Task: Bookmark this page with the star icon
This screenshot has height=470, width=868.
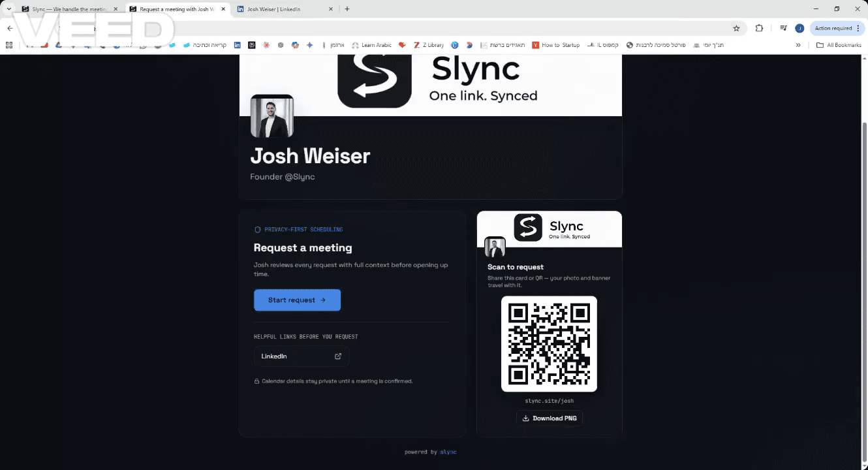Action: point(736,28)
